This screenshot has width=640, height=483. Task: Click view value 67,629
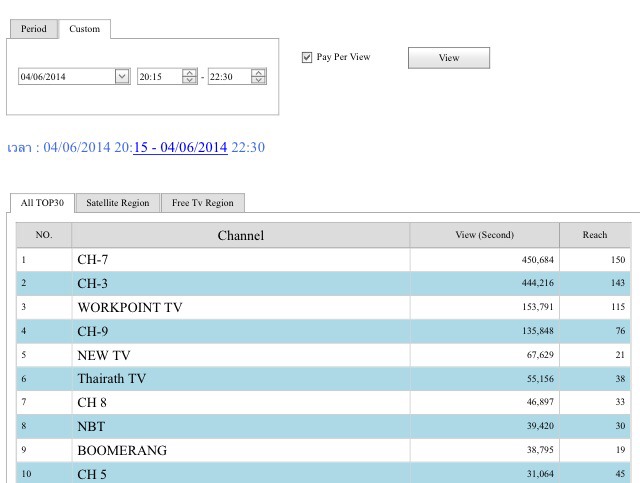(x=540, y=355)
